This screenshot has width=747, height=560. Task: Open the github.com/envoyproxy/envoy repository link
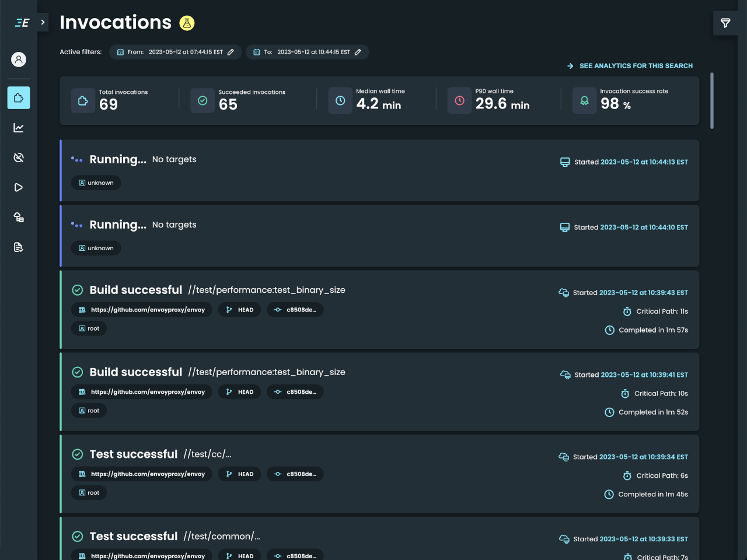point(141,310)
